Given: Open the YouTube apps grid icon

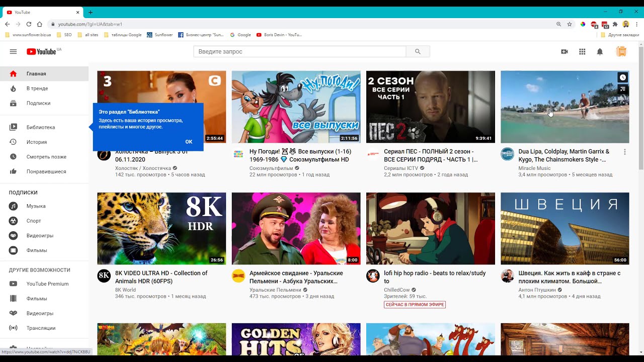Looking at the screenshot, I should click(x=582, y=52).
